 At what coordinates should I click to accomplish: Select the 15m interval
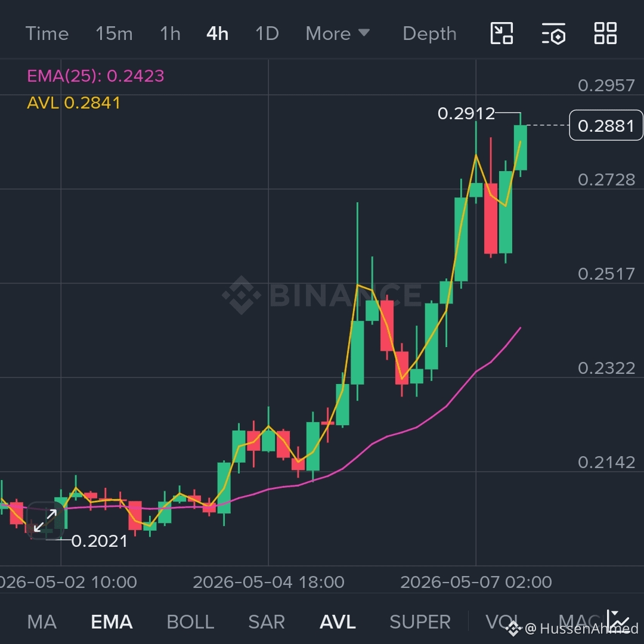click(114, 33)
